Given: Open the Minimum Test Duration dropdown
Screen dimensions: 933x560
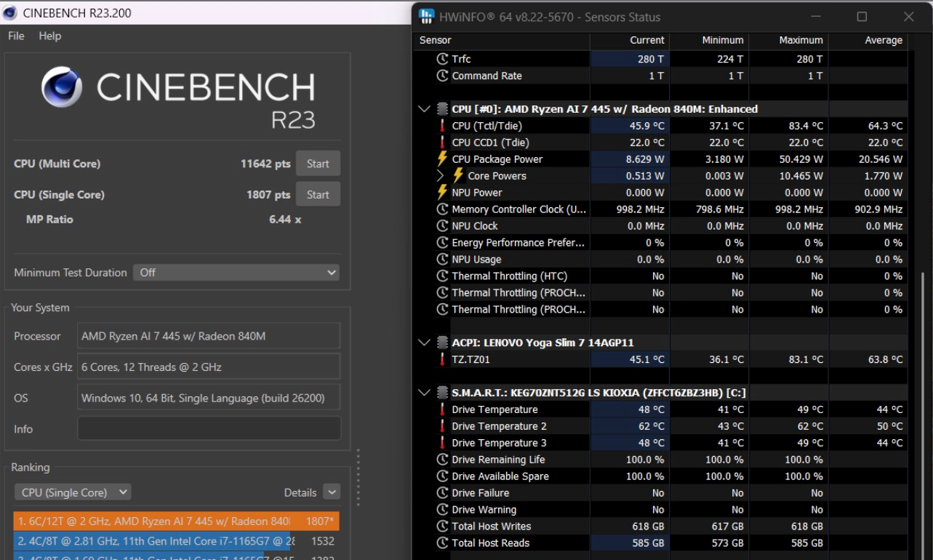Looking at the screenshot, I should pyautogui.click(x=237, y=273).
